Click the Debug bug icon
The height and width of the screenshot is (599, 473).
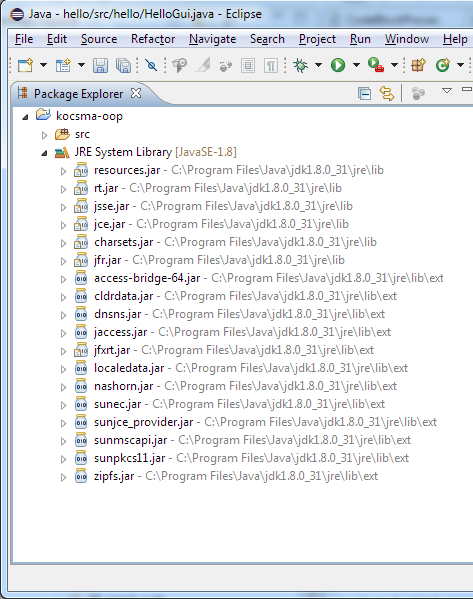click(301, 65)
